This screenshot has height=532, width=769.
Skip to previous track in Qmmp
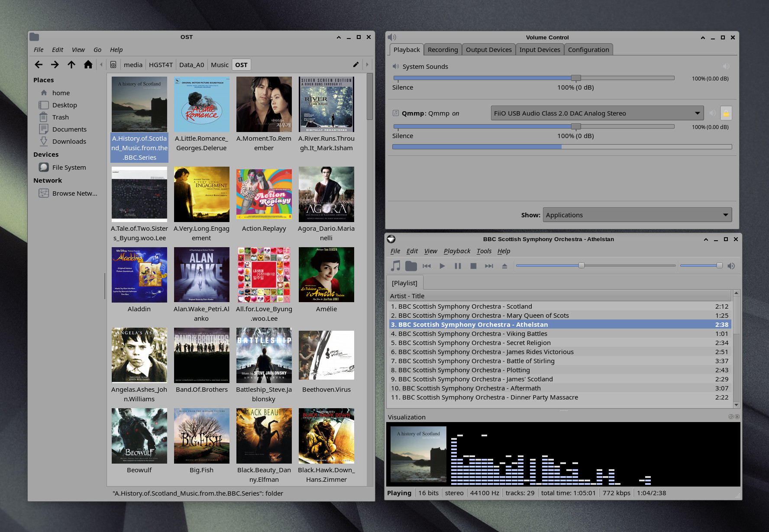[427, 266]
